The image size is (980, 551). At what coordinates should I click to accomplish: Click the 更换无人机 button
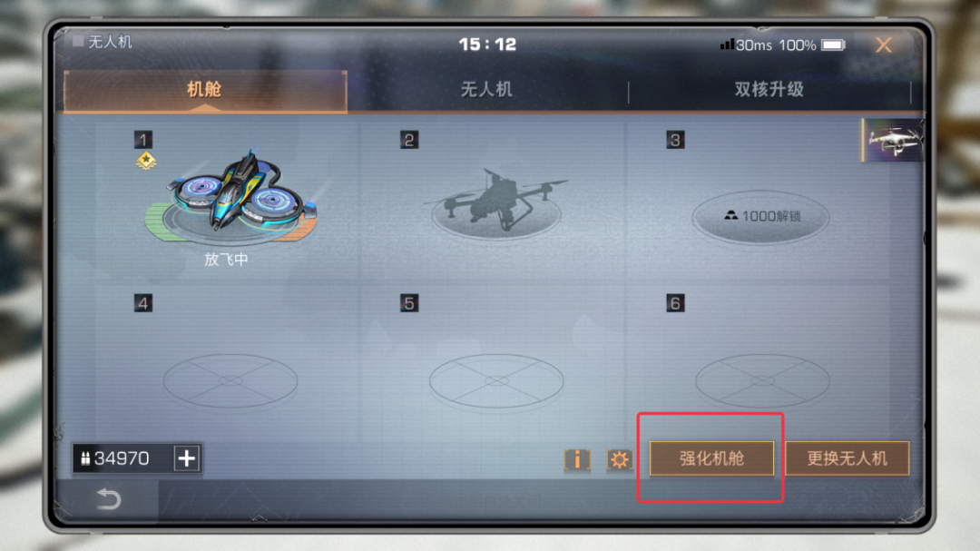pos(847,458)
